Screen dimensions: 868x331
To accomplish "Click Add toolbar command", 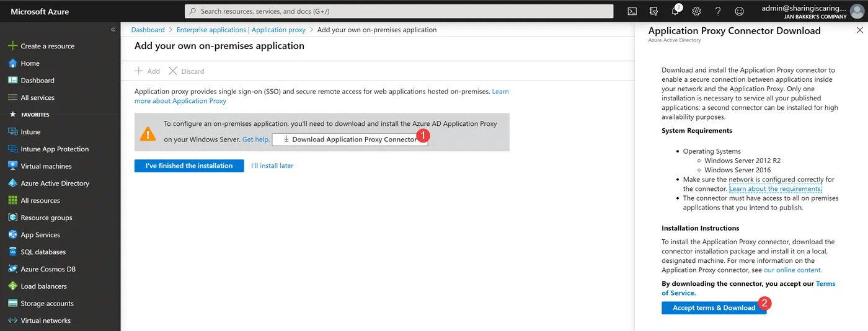I will coord(148,71).
